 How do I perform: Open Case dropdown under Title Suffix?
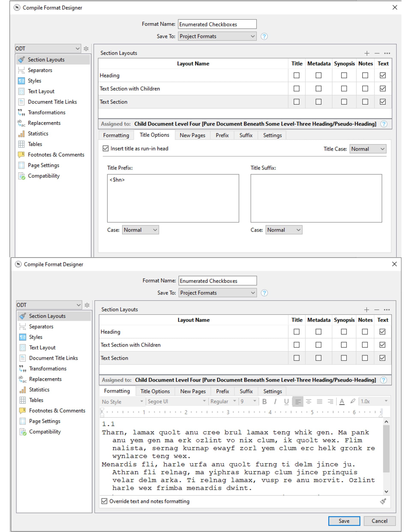click(x=284, y=230)
